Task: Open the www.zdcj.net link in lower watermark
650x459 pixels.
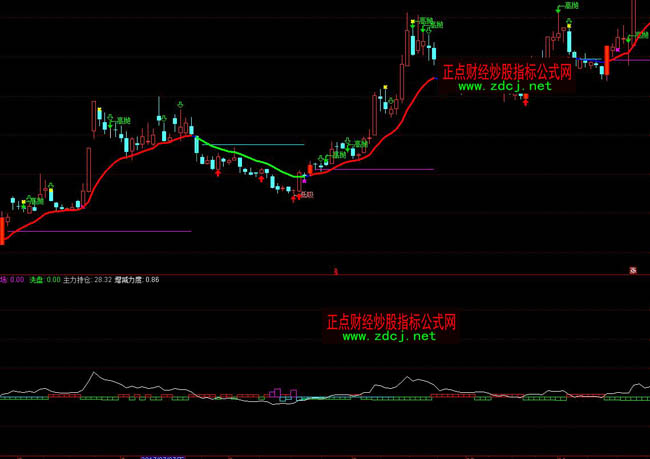Action: coord(389,337)
